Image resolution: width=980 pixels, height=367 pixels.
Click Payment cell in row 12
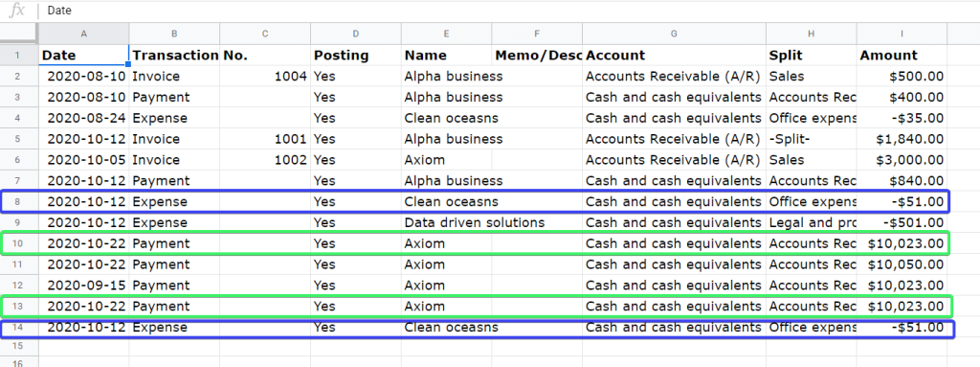point(174,286)
